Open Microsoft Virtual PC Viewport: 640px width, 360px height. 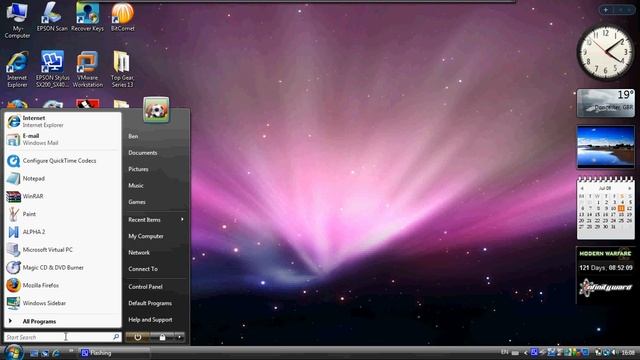point(62,249)
